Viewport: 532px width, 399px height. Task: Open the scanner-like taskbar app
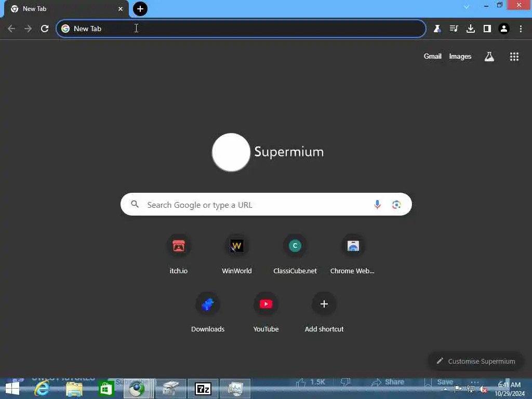[x=170, y=389]
